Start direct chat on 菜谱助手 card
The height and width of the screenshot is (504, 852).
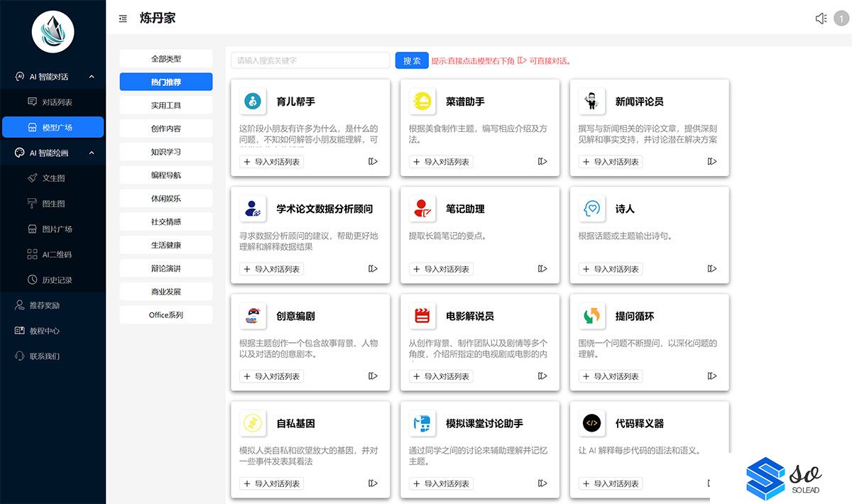[x=542, y=162]
